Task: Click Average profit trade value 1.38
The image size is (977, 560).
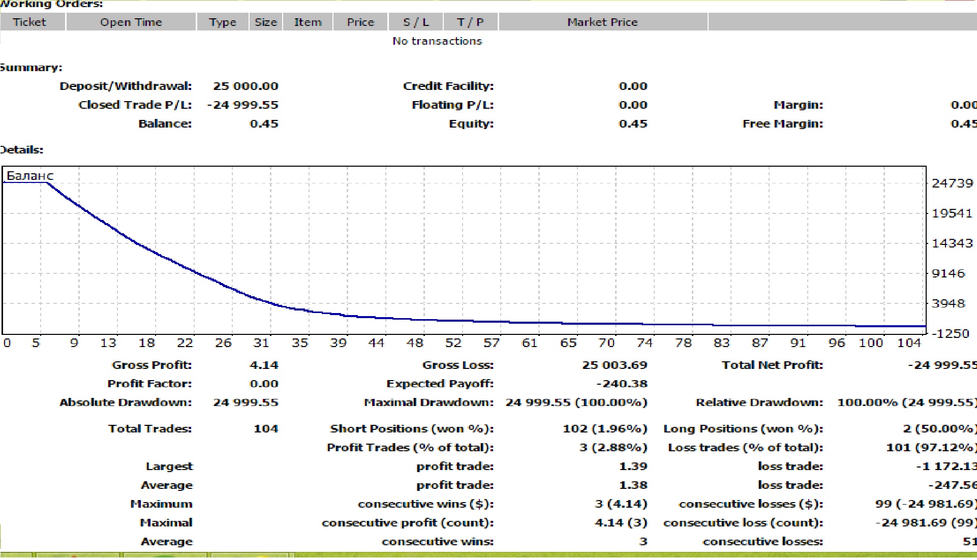Action: (x=633, y=485)
